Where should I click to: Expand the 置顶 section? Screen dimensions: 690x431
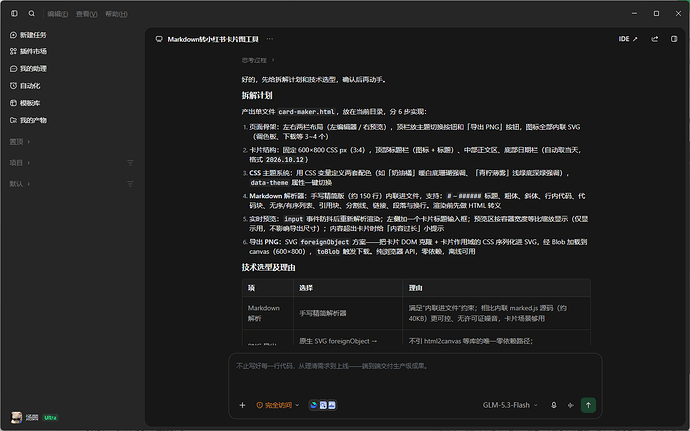click(20, 142)
